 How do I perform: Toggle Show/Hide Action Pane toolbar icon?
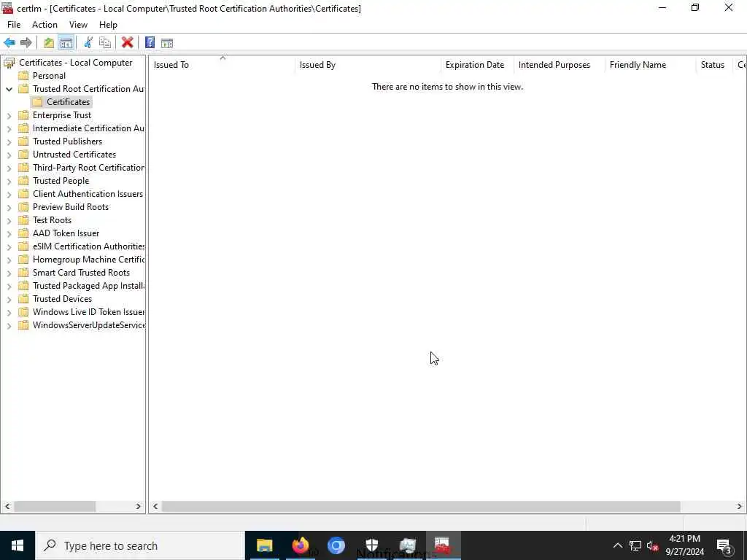(167, 43)
